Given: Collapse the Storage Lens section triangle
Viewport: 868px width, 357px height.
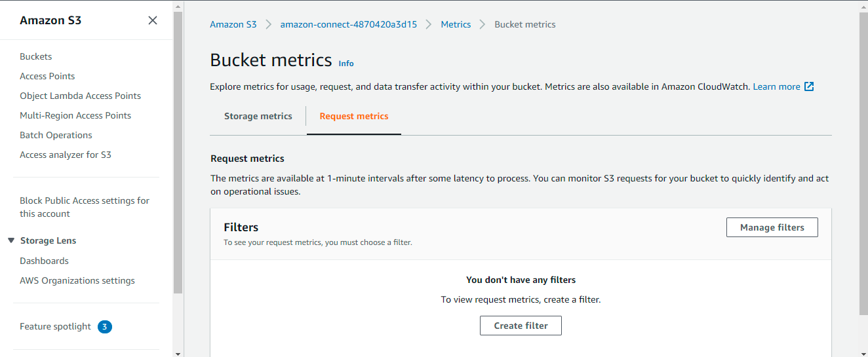Looking at the screenshot, I should tap(11, 240).
